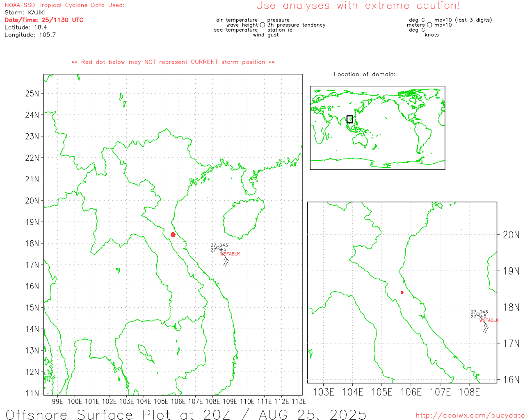Image resolution: width=525 pixels, height=420 pixels.
Task: Click the red dot disclaimer notice text
Action: pyautogui.click(x=173, y=62)
